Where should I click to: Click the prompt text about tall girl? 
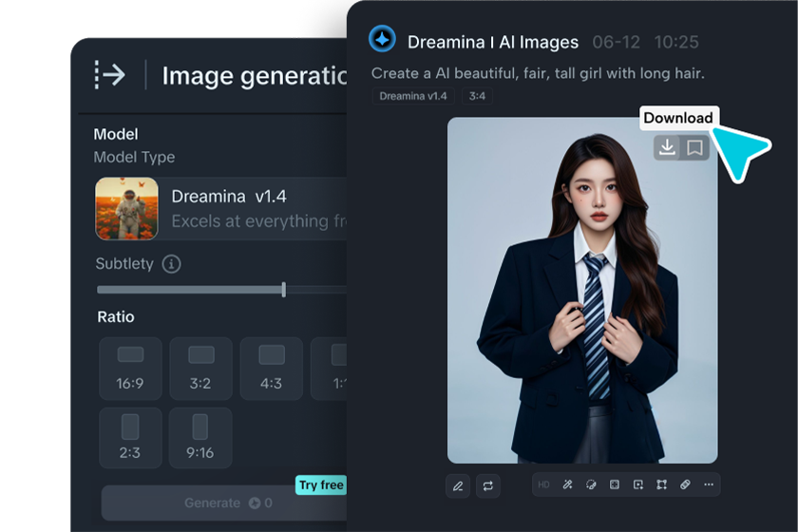click(x=538, y=73)
